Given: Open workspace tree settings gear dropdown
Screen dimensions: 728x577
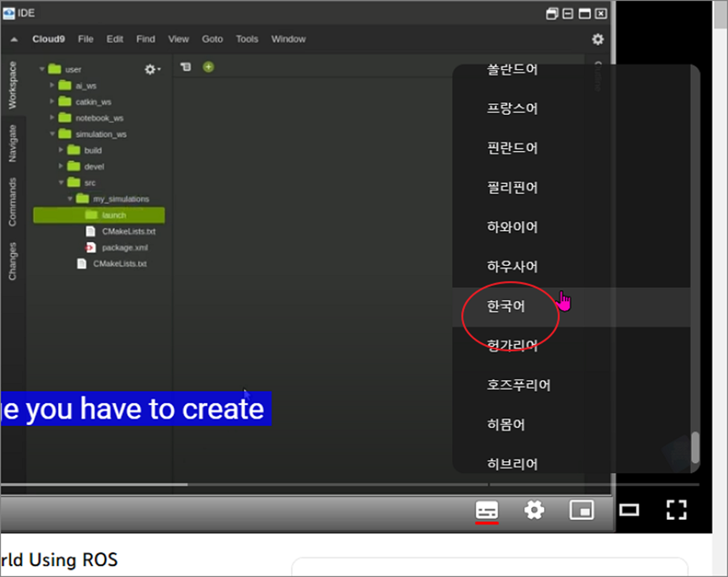Looking at the screenshot, I should [x=152, y=69].
